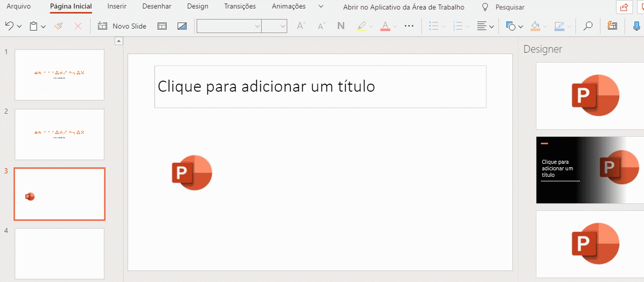
Task: Click the Delete X icon
Action: pyautogui.click(x=78, y=26)
